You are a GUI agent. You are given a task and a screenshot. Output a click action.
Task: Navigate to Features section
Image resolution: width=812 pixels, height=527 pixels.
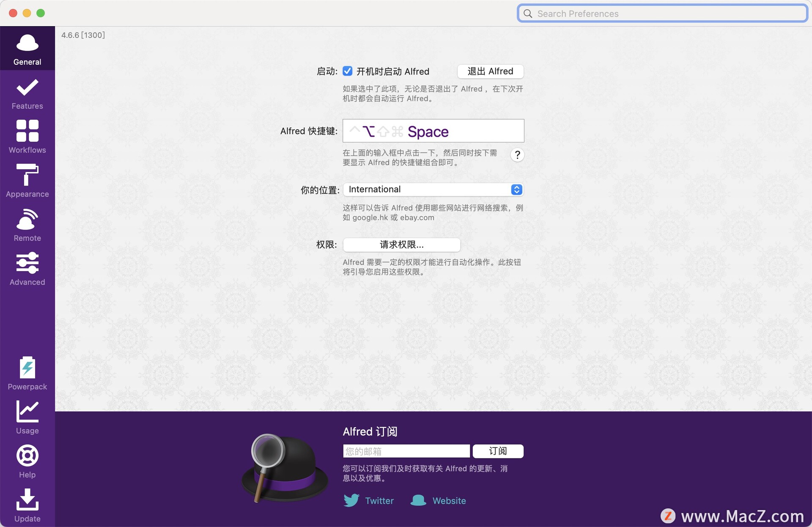27,93
